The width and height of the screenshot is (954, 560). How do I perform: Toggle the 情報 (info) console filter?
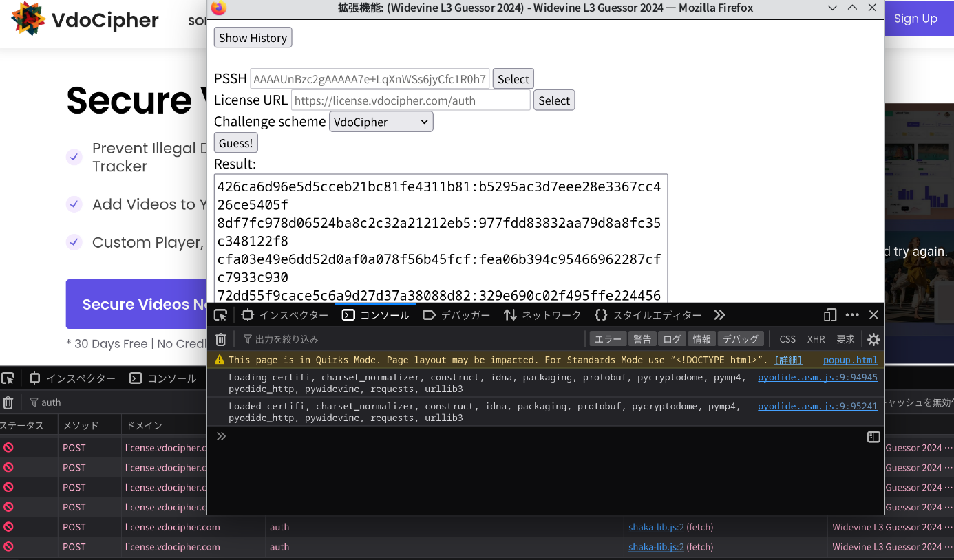[x=702, y=339]
